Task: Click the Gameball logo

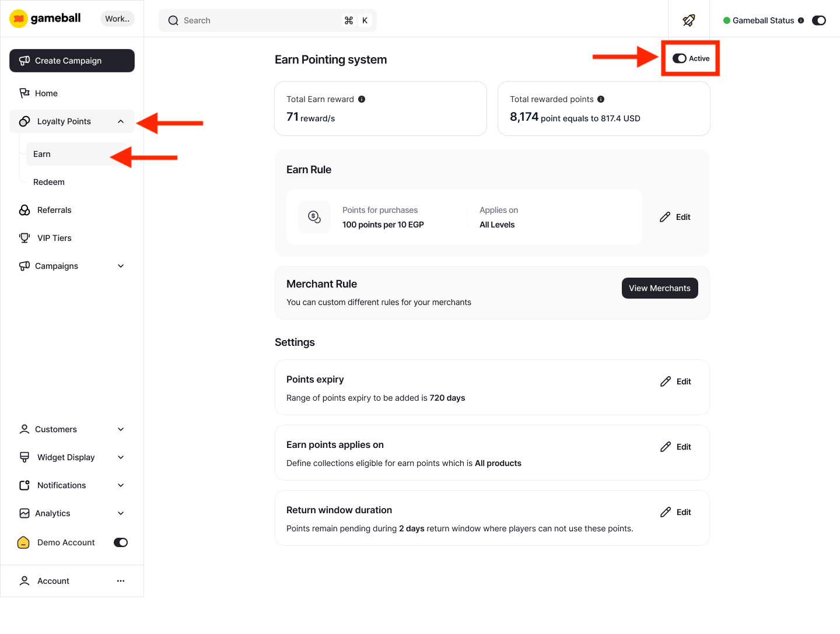Action: [45, 18]
